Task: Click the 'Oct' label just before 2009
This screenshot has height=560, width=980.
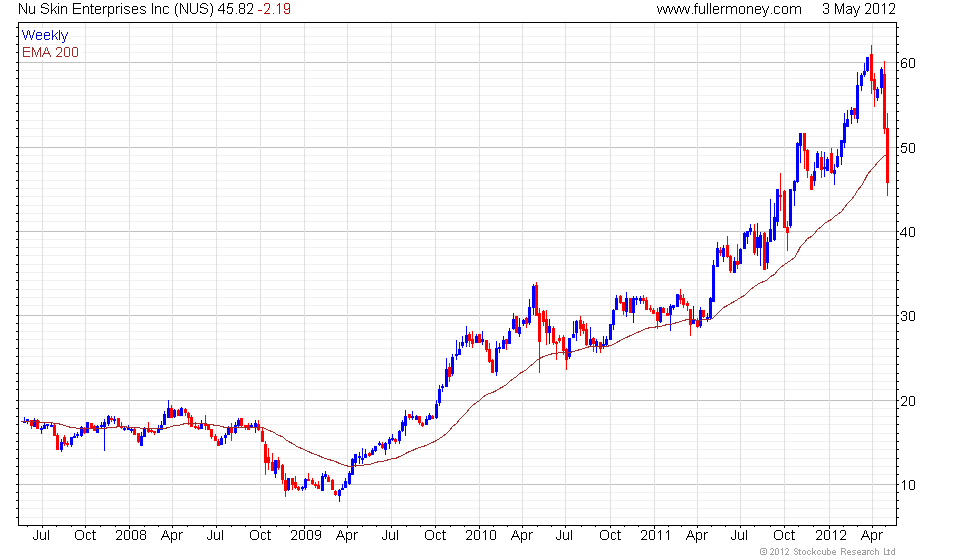Action: [260, 536]
